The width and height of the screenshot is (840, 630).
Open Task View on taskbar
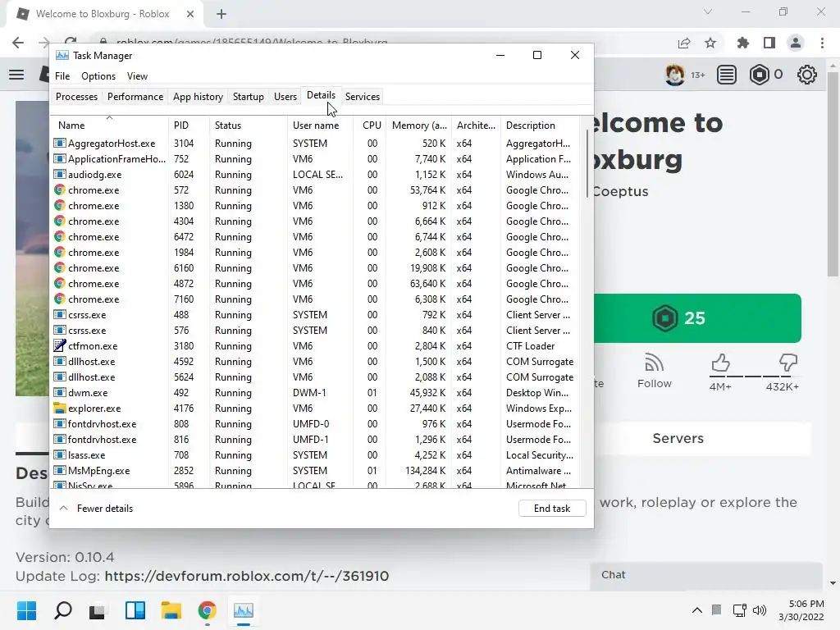pos(98,610)
